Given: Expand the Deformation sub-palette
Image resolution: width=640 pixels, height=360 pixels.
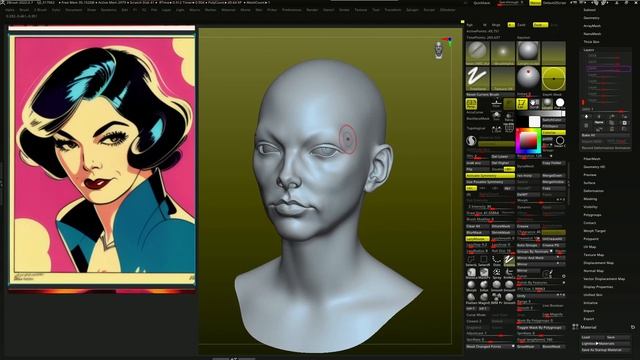Looking at the screenshot, I should tap(593, 191).
